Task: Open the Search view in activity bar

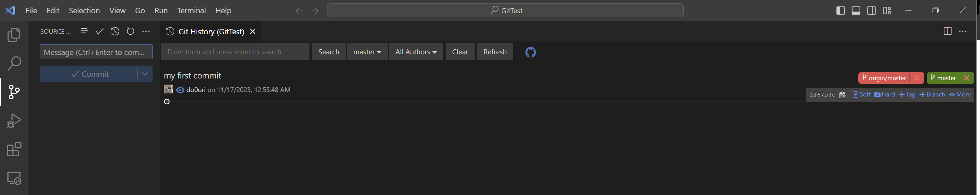Action: click(x=14, y=63)
